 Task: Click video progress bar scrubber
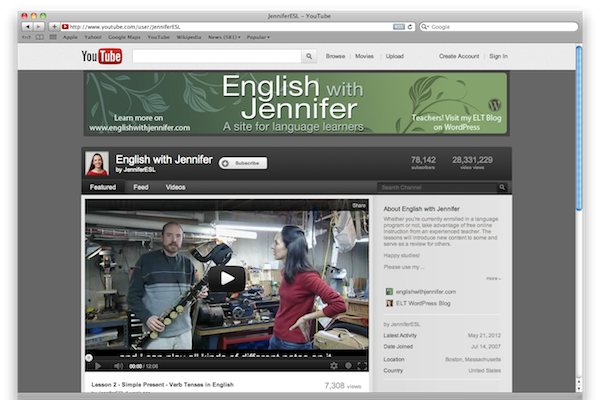click(89, 358)
